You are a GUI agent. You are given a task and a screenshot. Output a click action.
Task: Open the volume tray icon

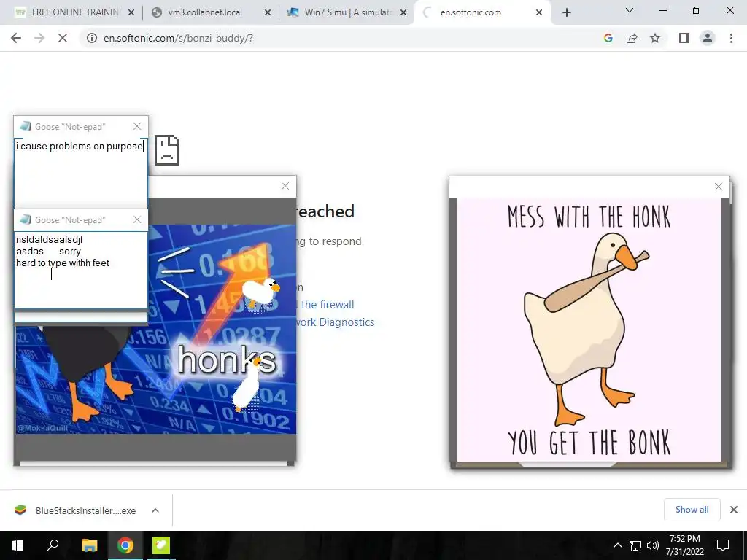pyautogui.click(x=653, y=545)
